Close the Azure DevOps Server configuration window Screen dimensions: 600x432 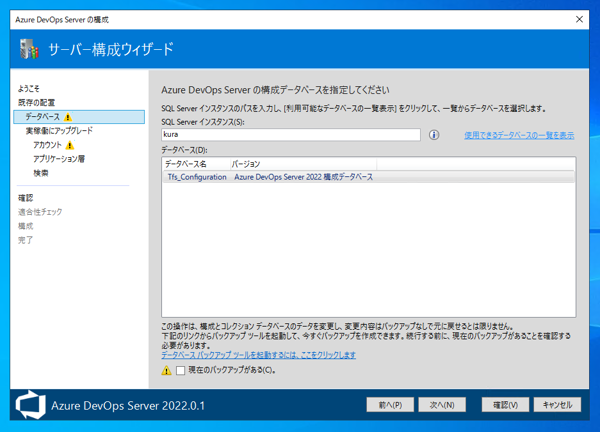(579, 20)
